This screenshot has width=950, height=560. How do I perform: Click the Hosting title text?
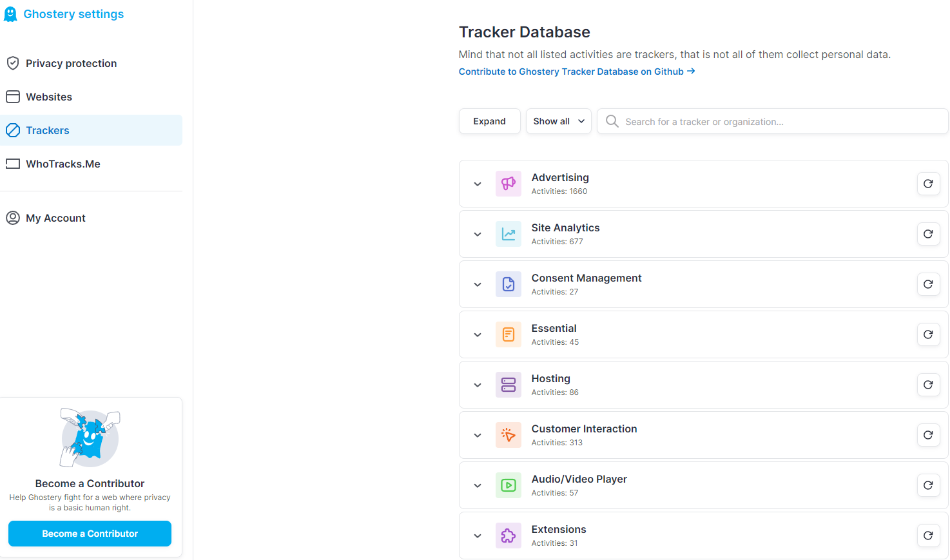click(x=551, y=378)
